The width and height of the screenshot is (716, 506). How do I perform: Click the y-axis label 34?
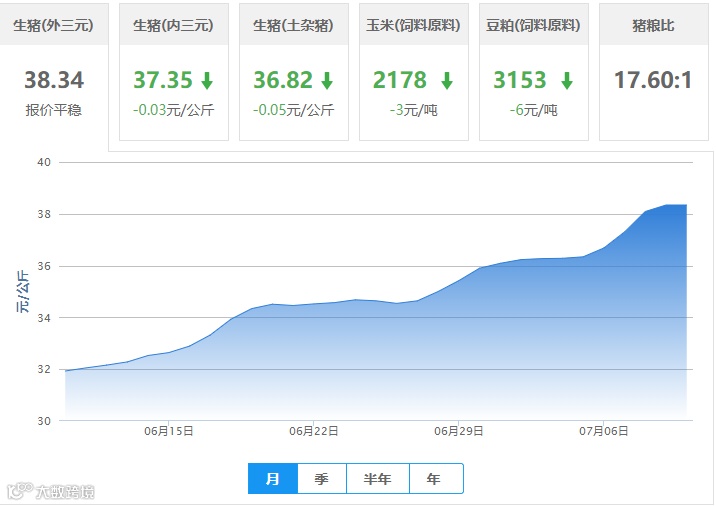coord(44,318)
